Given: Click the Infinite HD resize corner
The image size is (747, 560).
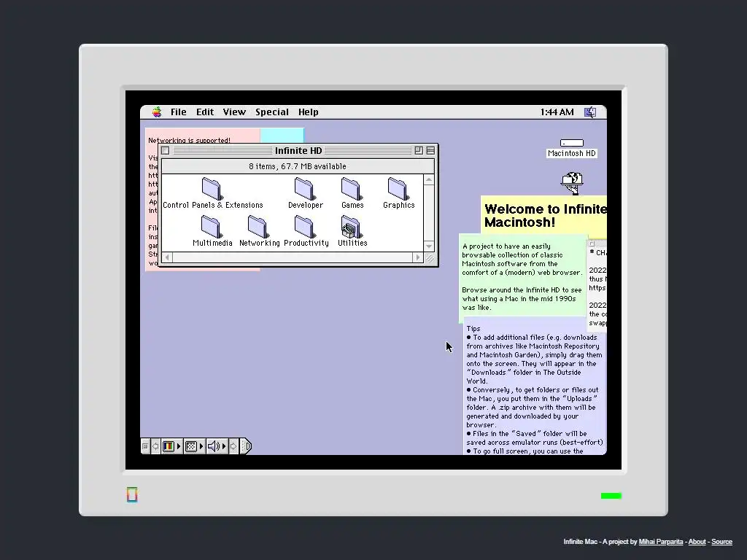Looking at the screenshot, I should 429,257.
